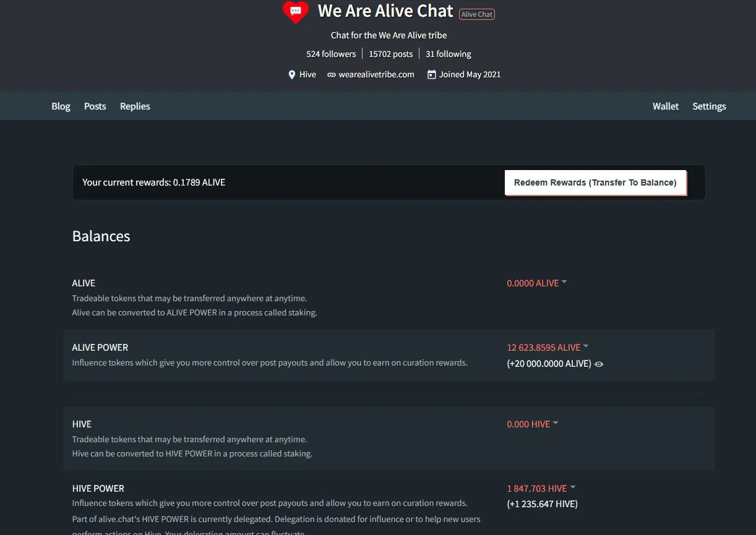Open the Settings tab

coord(709,106)
